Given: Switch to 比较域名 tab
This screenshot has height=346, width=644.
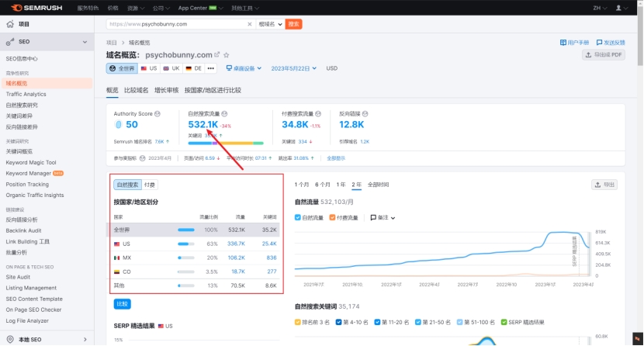Looking at the screenshot, I should click(136, 90).
